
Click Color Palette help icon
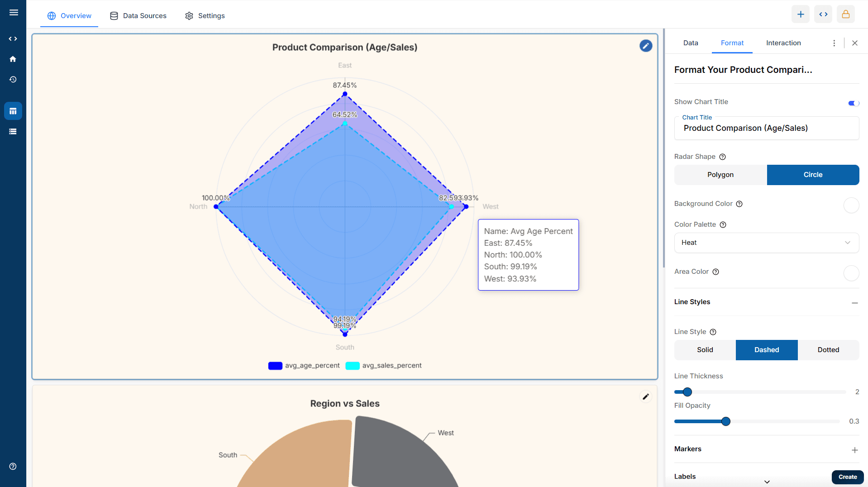(723, 225)
